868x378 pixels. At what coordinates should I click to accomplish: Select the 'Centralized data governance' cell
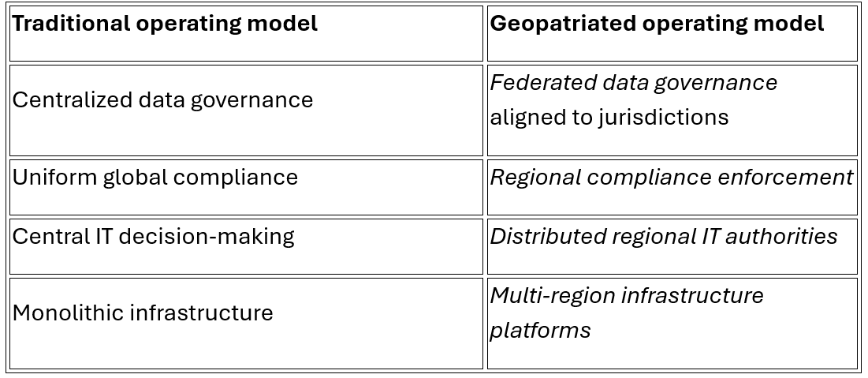click(245, 110)
